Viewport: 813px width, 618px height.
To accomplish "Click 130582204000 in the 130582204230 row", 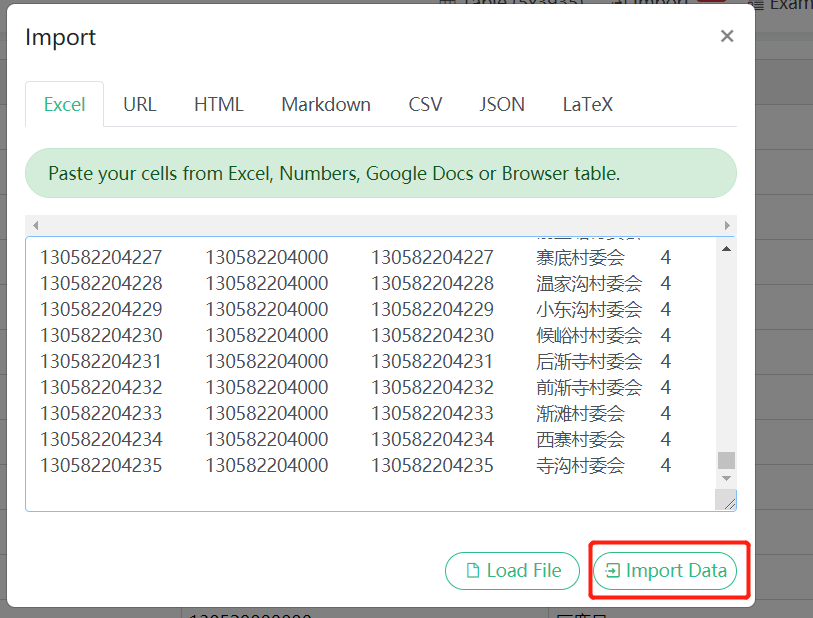I will (267, 335).
